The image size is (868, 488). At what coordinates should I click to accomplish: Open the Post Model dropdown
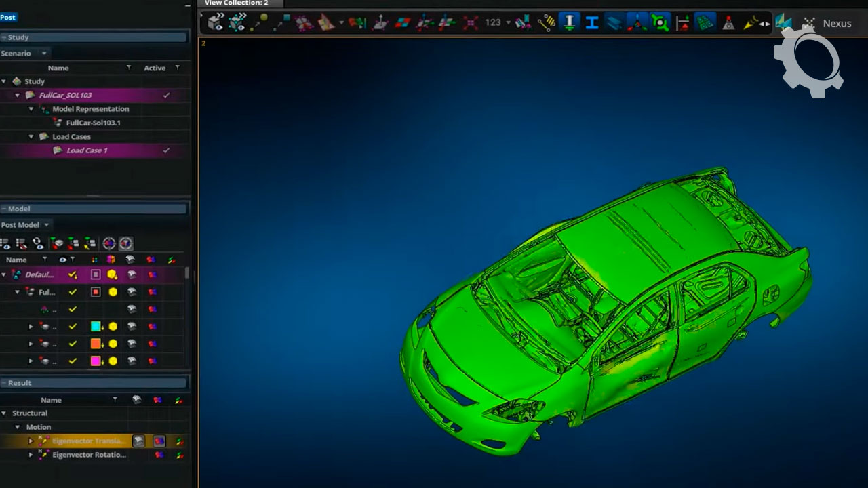pyautogui.click(x=46, y=225)
